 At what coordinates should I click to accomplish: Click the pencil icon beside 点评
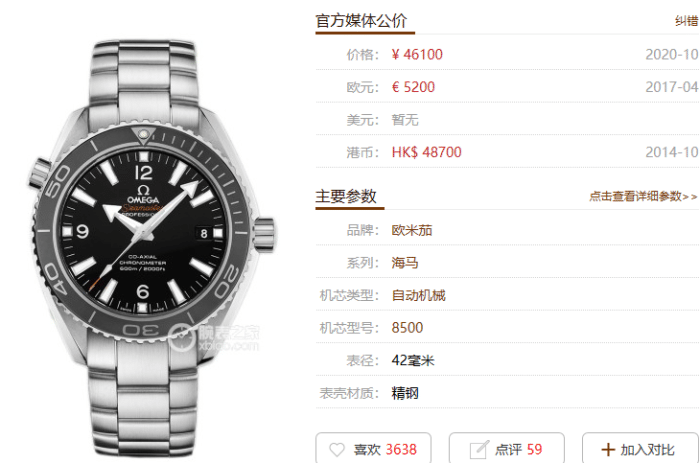coord(479,449)
